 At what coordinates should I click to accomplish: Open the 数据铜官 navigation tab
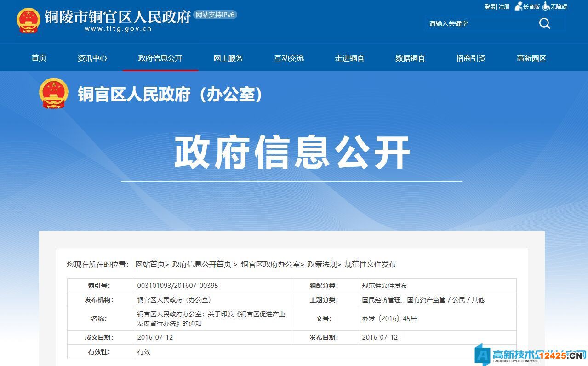click(x=410, y=58)
